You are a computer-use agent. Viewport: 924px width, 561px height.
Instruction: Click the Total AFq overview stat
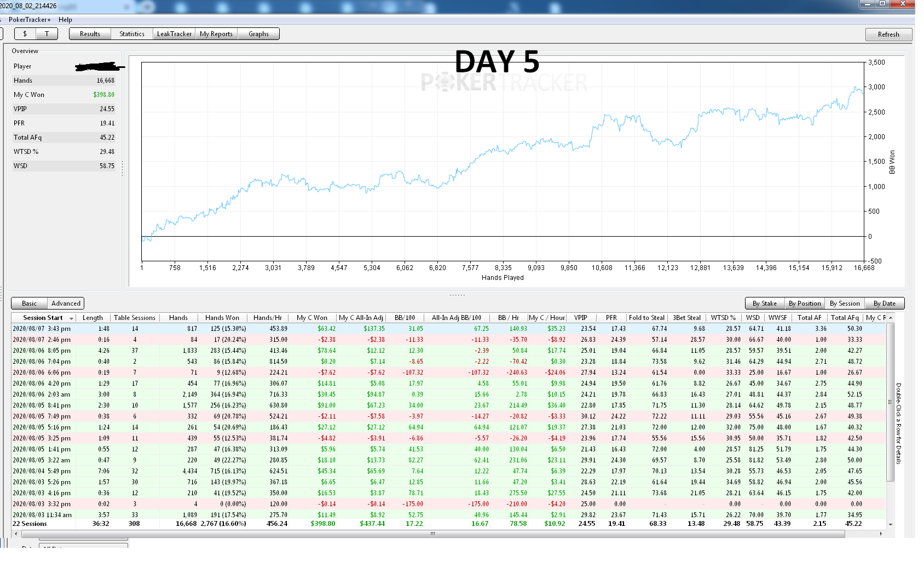coord(64,138)
